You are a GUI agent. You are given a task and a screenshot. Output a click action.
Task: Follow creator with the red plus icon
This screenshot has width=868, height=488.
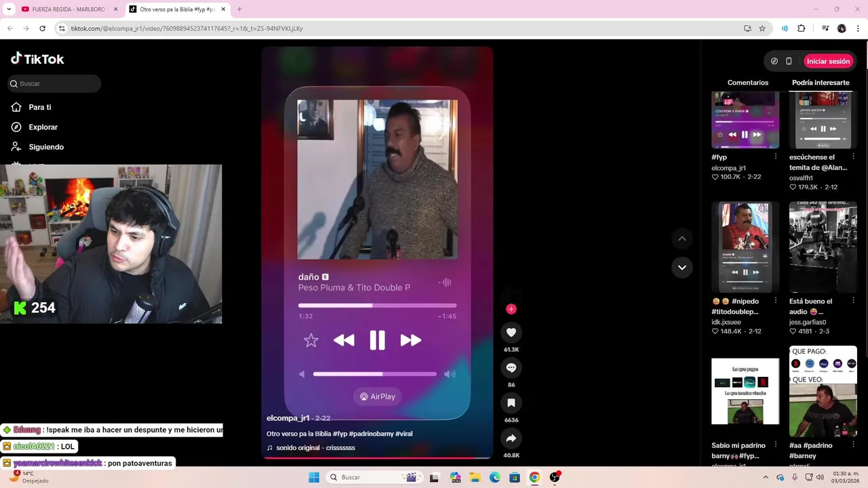coord(511,309)
